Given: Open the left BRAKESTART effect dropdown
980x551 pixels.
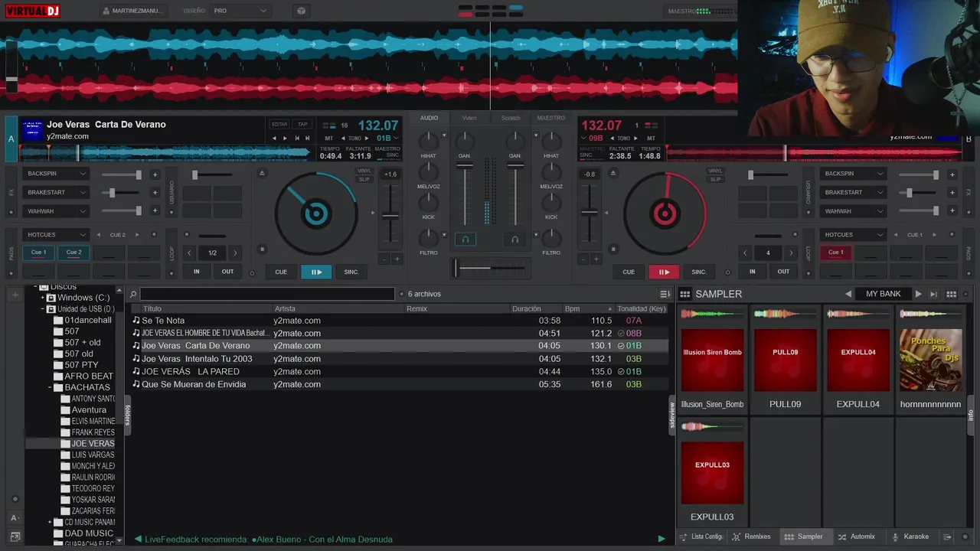Looking at the screenshot, I should 56,192.
